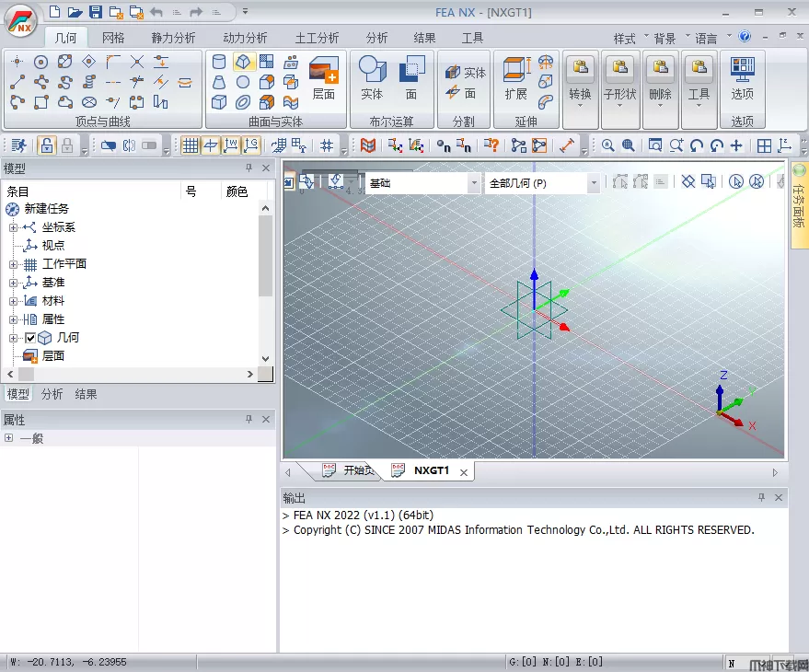Switch to the 网格 ribbon tab

[113, 38]
